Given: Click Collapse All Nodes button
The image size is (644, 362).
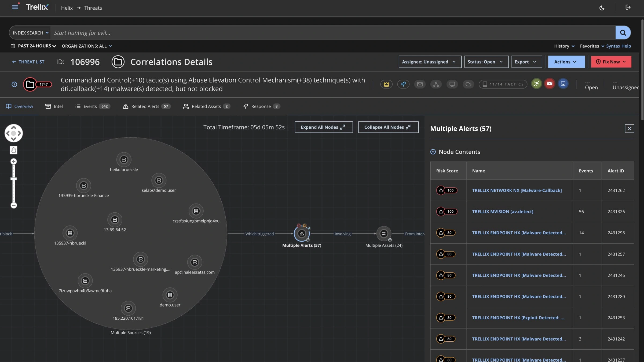Looking at the screenshot, I should tap(388, 127).
